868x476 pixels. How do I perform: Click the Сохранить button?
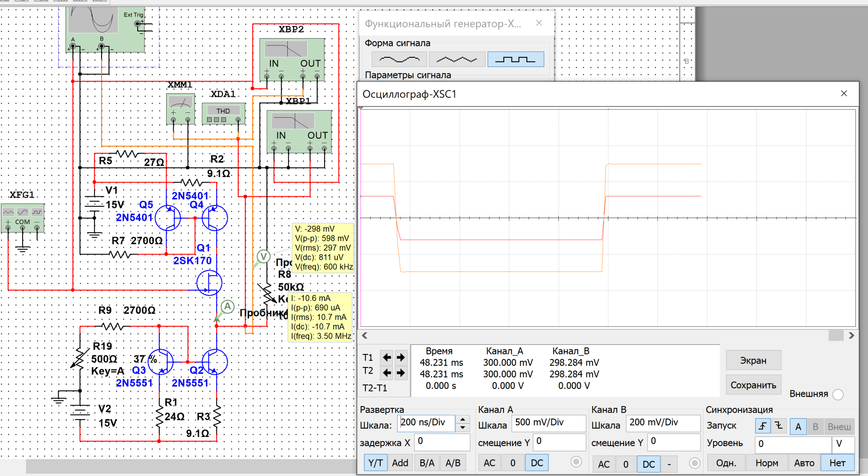click(x=753, y=385)
